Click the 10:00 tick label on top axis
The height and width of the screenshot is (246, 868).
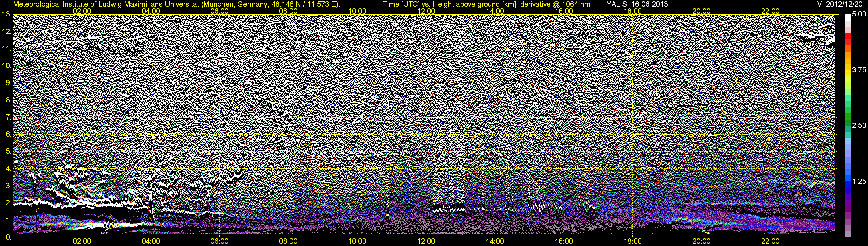pos(357,11)
